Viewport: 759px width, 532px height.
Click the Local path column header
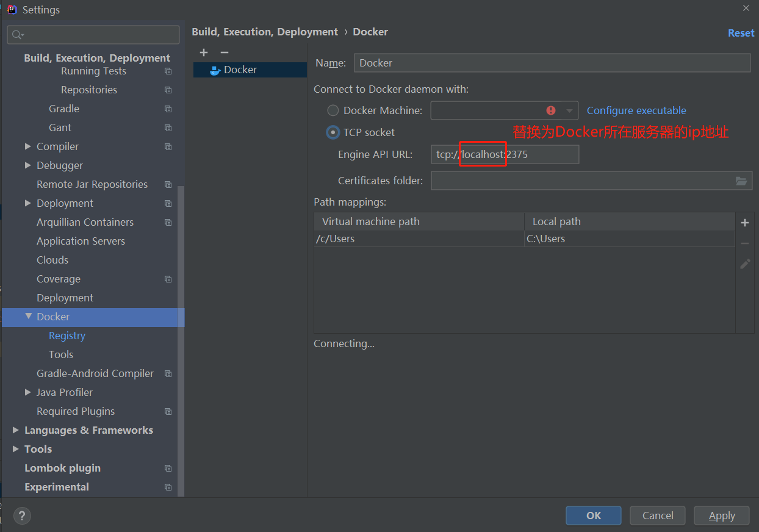[630, 221]
